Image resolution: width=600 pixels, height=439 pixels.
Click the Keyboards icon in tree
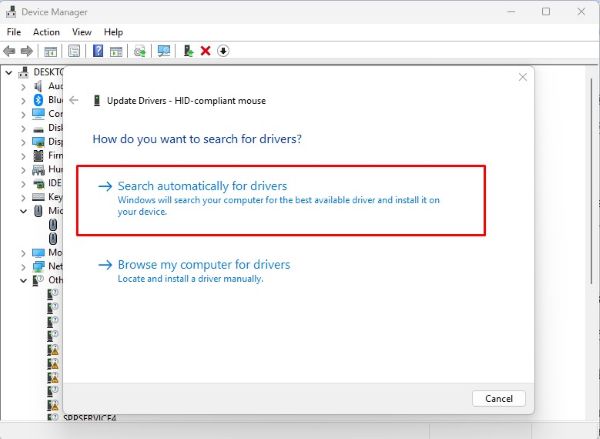[38, 197]
